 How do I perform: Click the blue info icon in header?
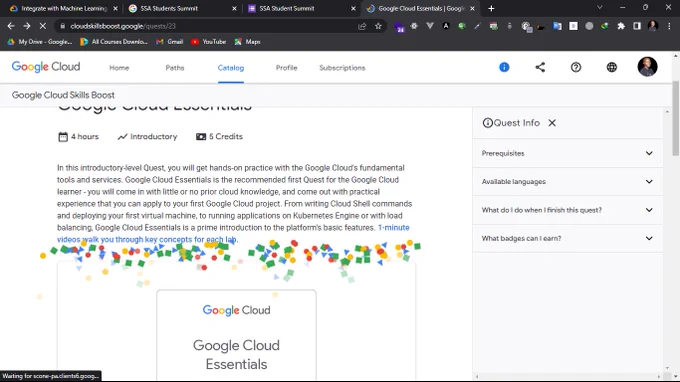point(504,67)
